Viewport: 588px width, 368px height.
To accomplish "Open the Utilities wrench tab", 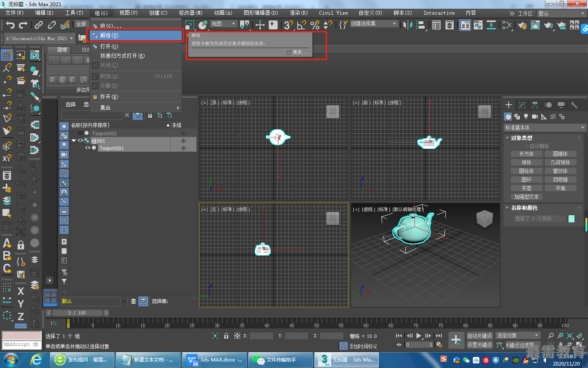I will pyautogui.click(x=574, y=105).
